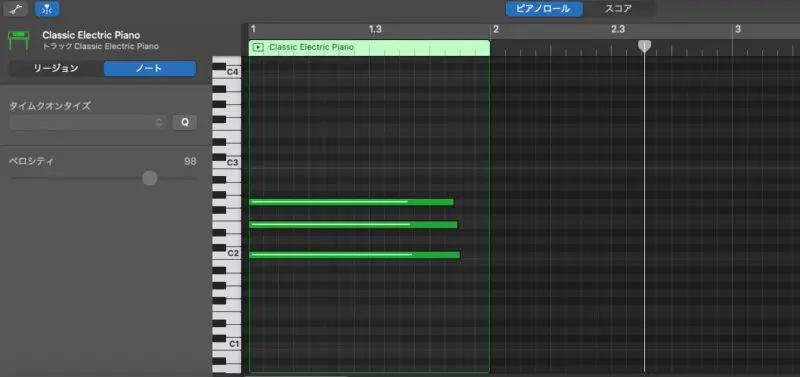Select the ノート tab
The width and height of the screenshot is (800, 377).
(x=149, y=68)
